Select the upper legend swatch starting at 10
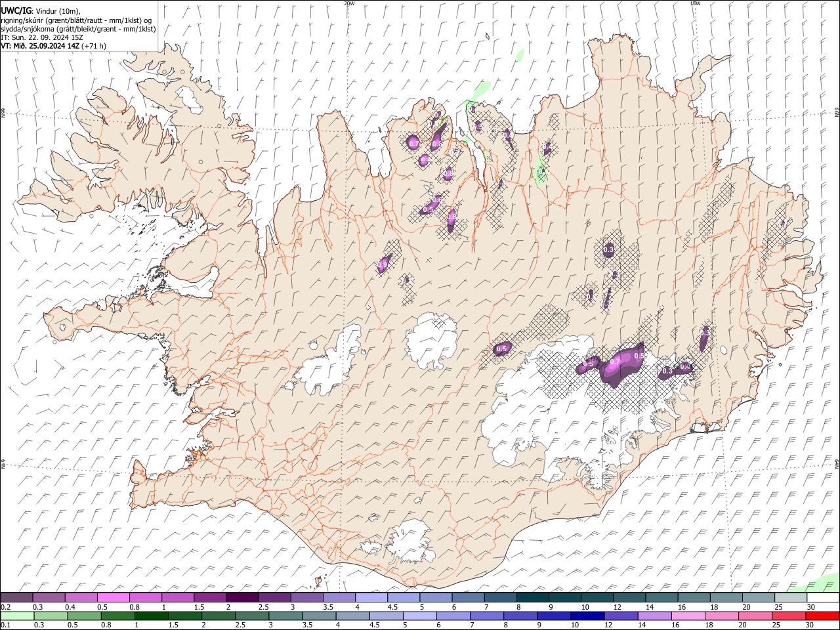 (x=596, y=597)
